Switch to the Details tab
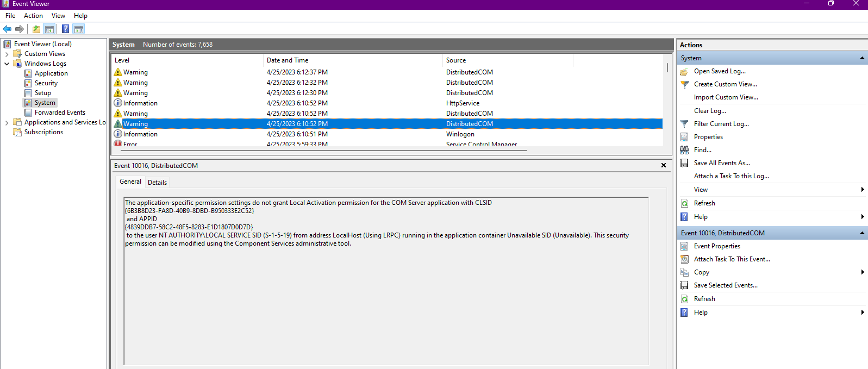 [x=157, y=183]
